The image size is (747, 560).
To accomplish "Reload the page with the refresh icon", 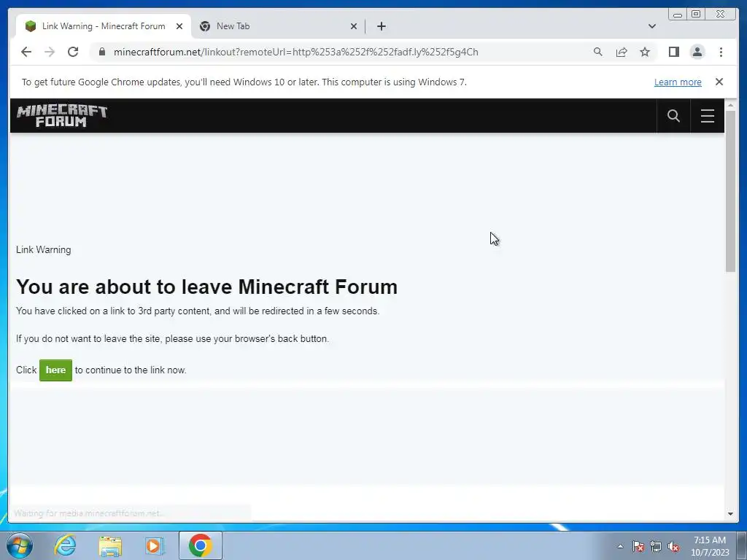I will pyautogui.click(x=73, y=52).
